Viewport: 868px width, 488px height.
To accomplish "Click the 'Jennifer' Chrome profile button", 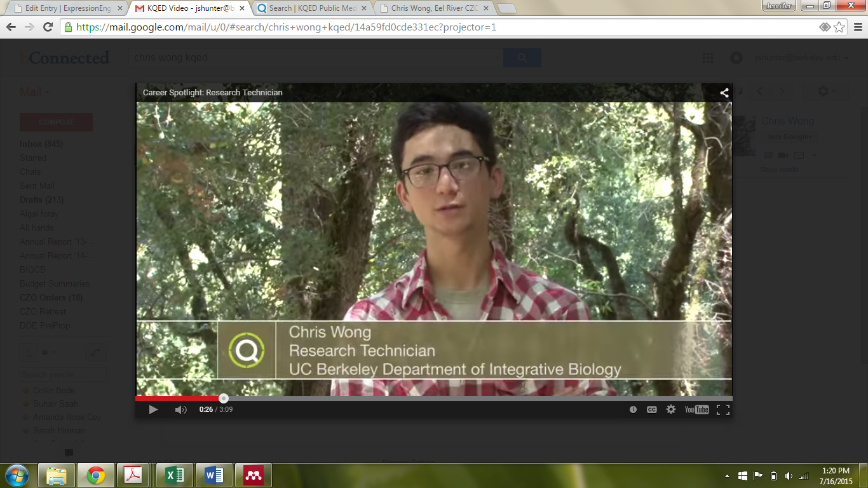I will tap(778, 6).
